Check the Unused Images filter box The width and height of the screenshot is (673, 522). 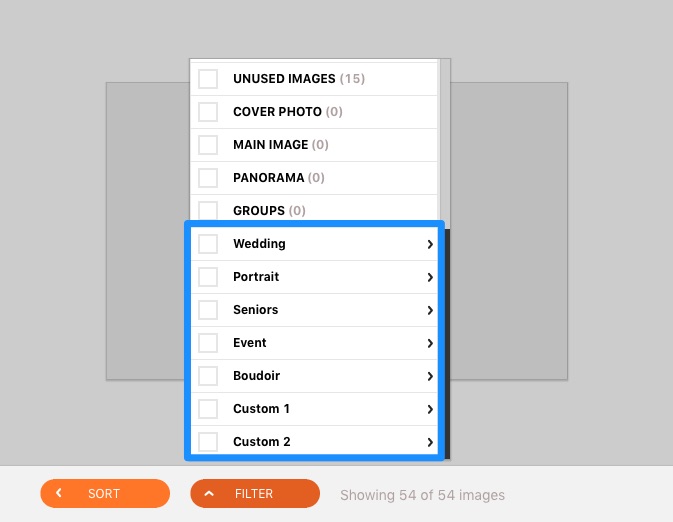tap(208, 79)
